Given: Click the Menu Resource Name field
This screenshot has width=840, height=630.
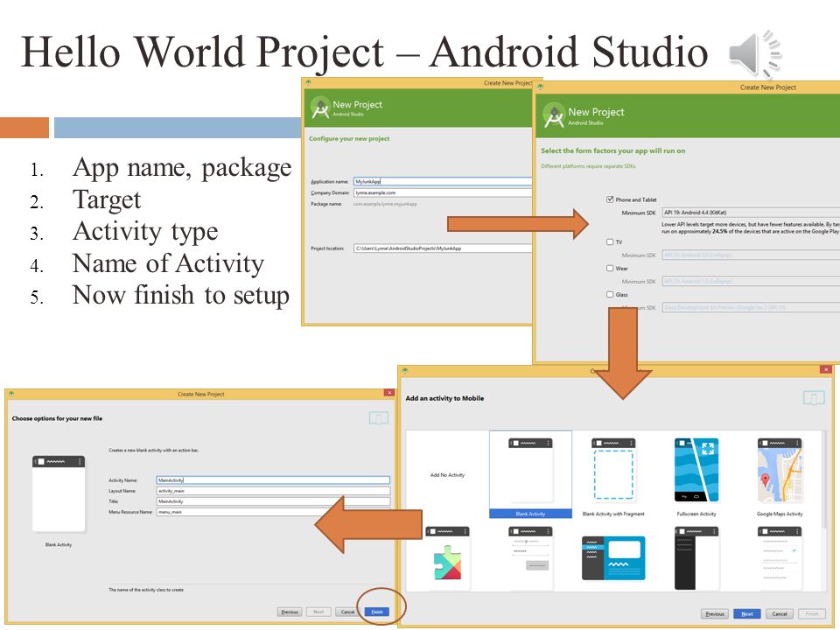Looking at the screenshot, I should (x=273, y=512).
